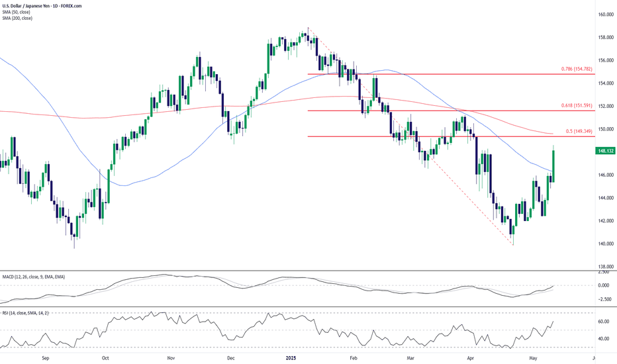Click the current price tag 148.132
Viewport: 617px width, 364px height.
click(x=606, y=151)
